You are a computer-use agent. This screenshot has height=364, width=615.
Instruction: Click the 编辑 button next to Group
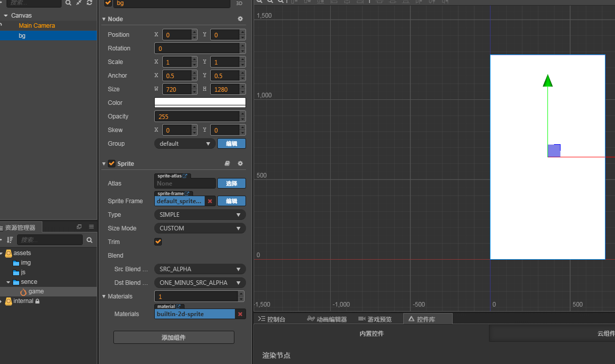[x=231, y=144]
